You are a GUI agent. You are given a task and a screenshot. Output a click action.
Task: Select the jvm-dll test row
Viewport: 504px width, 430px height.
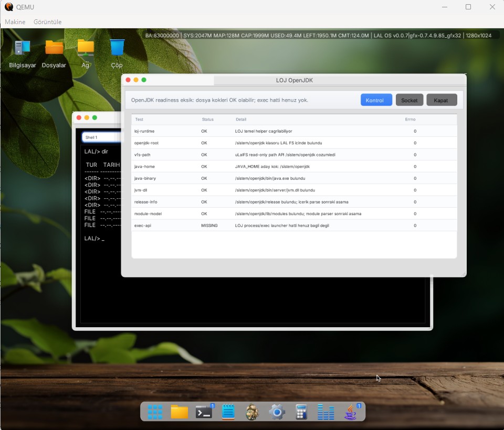click(x=294, y=190)
